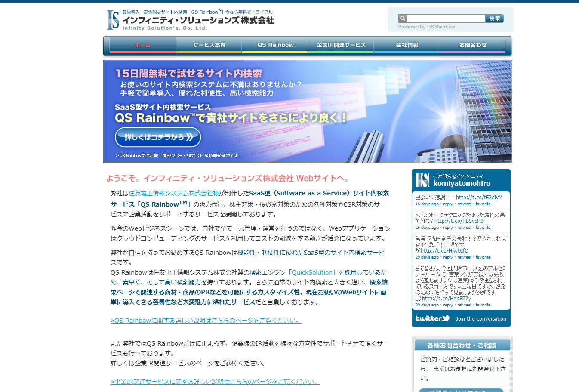Click the '26 days ago' tweet timestamp
The width and height of the screenshot is (579, 392).
pyautogui.click(x=427, y=228)
